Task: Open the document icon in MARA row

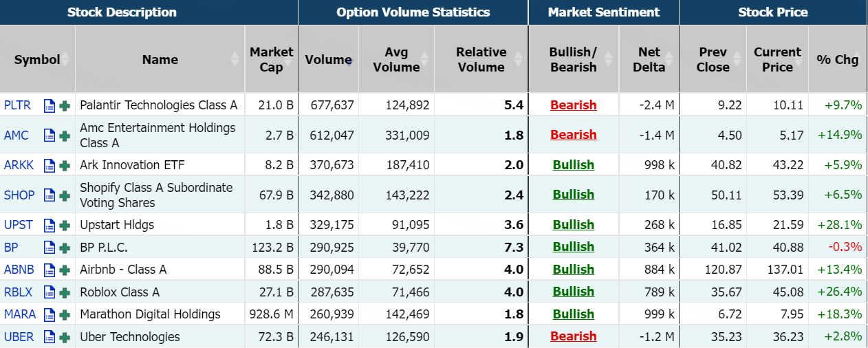Action: tap(49, 314)
